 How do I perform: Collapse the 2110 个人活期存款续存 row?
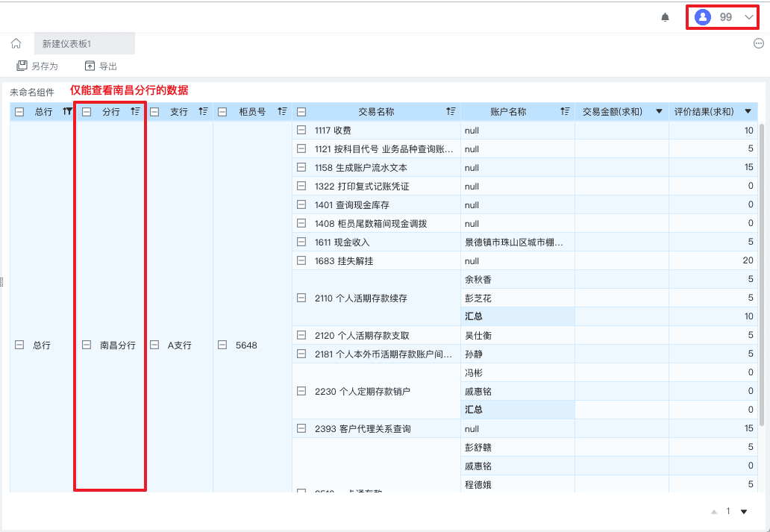tap(301, 298)
